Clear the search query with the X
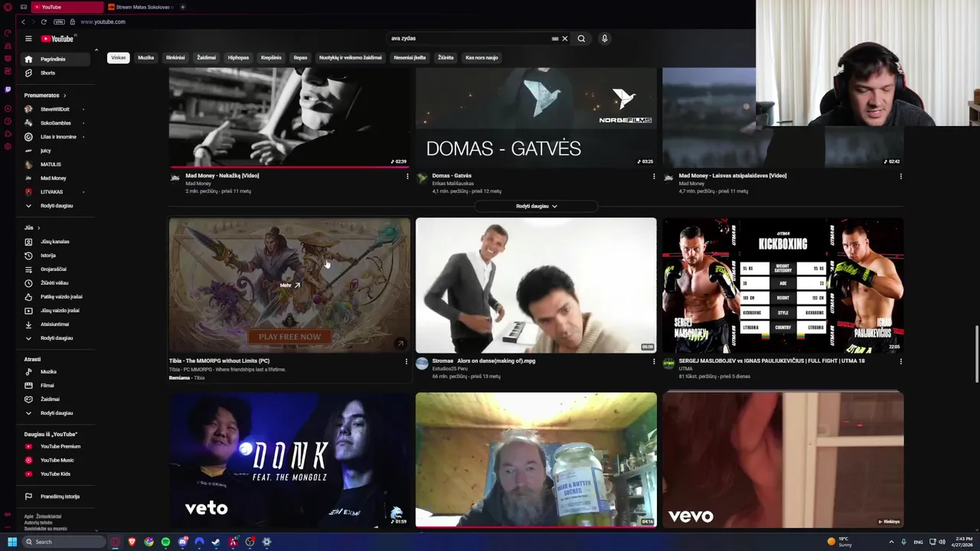The height and width of the screenshot is (551, 980). point(565,38)
